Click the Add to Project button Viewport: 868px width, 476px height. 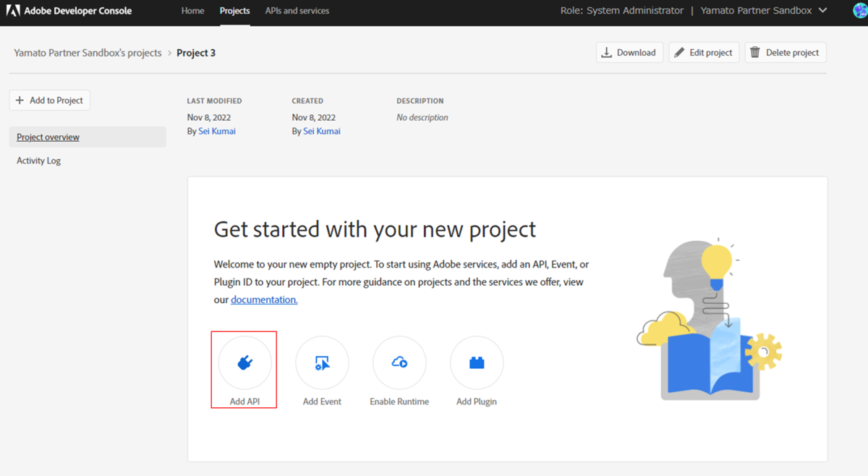pos(50,101)
